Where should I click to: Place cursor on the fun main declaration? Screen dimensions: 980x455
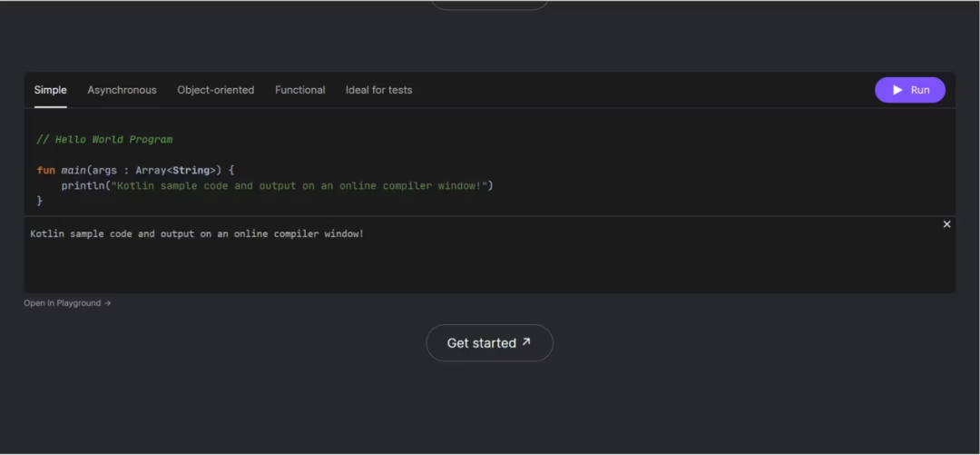73,170
